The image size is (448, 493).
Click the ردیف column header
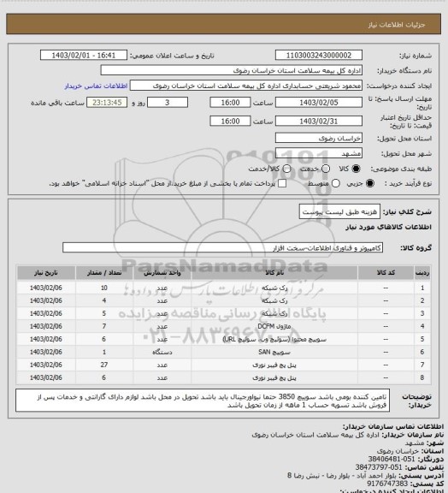[x=422, y=273]
